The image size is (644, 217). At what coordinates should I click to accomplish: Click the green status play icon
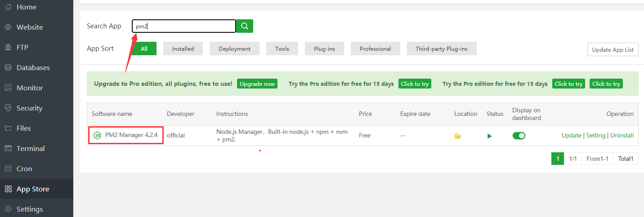[x=490, y=136]
